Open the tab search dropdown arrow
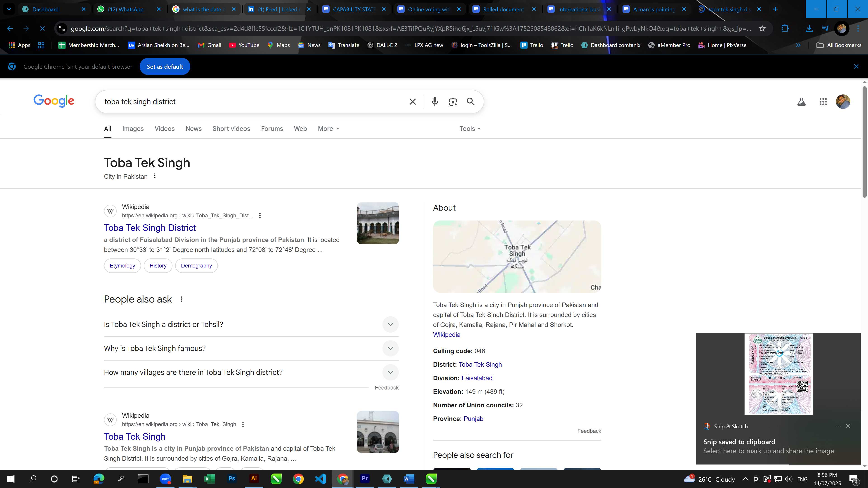This screenshot has width=868, height=488. click(9, 9)
